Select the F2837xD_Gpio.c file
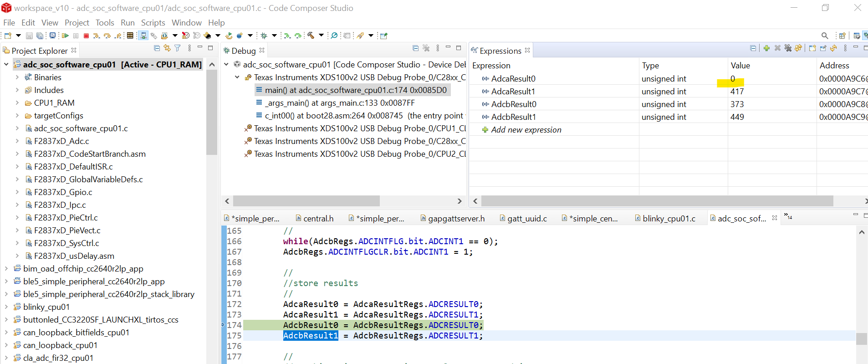The image size is (868, 364). [63, 192]
